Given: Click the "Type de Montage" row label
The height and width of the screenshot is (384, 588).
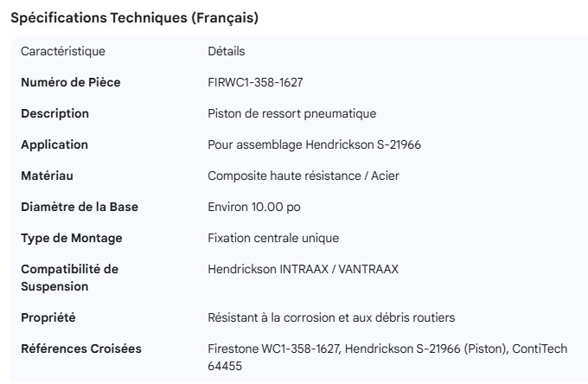Looking at the screenshot, I should (72, 238).
